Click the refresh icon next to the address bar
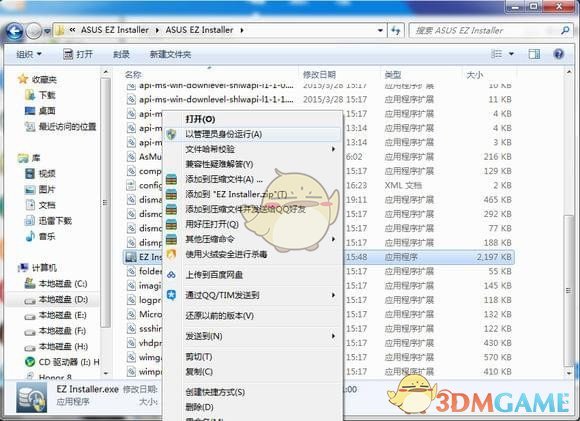The image size is (580, 421). tap(396, 30)
